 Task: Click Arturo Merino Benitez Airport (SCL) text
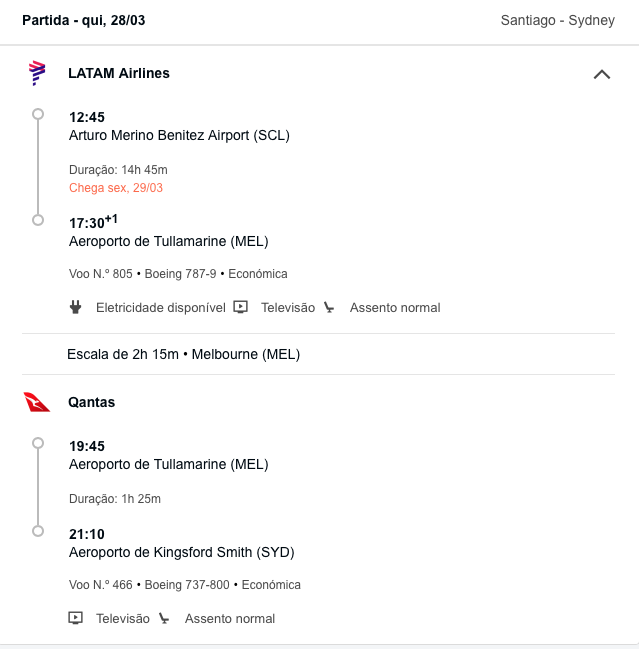tap(179, 135)
